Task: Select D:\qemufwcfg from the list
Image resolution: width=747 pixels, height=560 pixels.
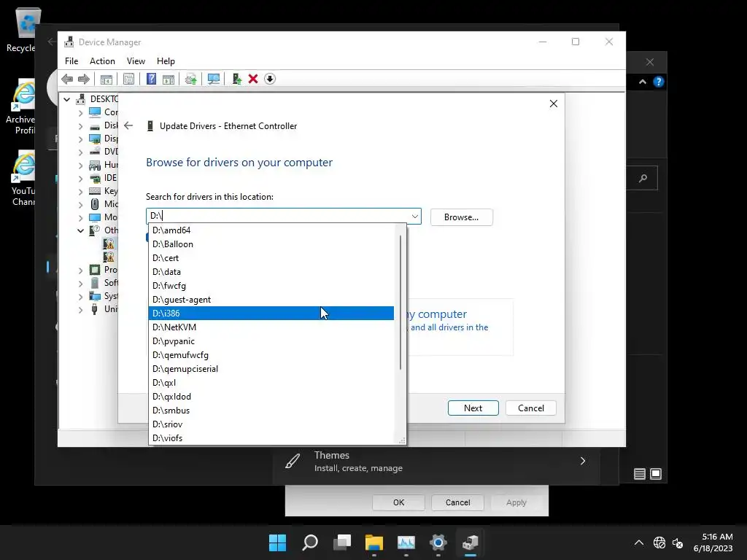Action: [x=271, y=354]
